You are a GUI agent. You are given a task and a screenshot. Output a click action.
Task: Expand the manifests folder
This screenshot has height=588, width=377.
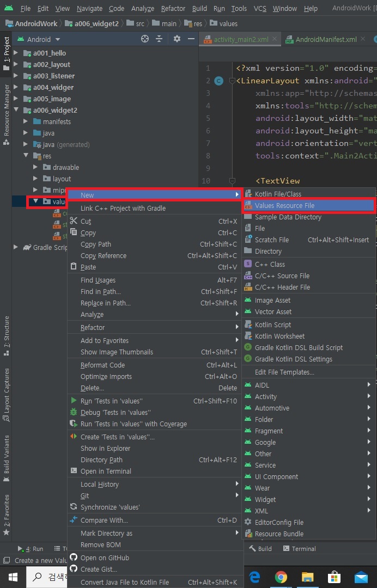pyautogui.click(x=26, y=121)
